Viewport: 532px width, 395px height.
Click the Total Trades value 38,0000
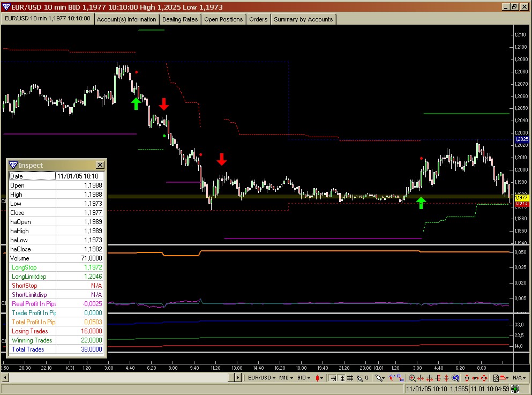(x=91, y=349)
